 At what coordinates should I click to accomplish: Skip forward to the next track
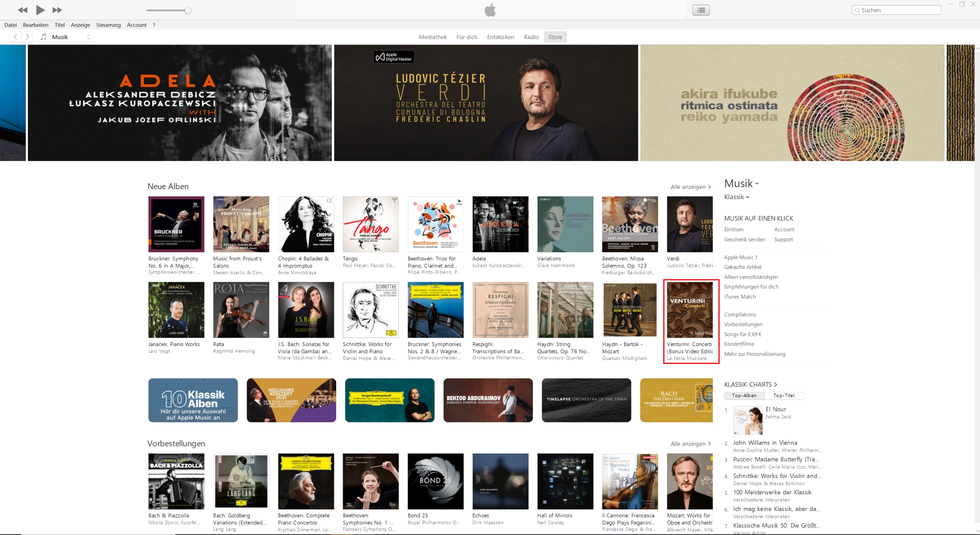[x=57, y=10]
